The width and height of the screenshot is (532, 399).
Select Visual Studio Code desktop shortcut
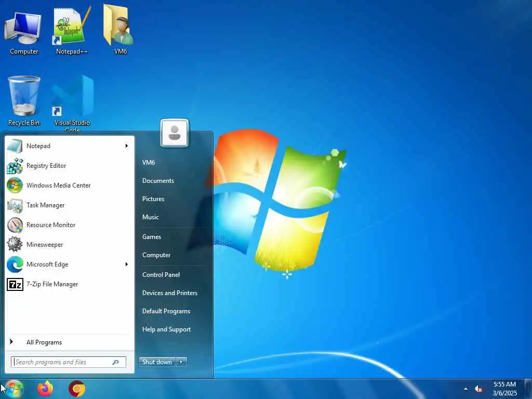click(x=72, y=103)
